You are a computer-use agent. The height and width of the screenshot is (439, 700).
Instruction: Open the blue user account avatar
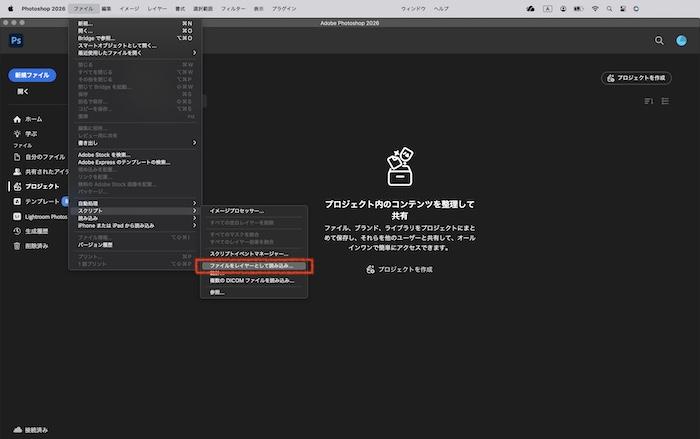tap(681, 41)
